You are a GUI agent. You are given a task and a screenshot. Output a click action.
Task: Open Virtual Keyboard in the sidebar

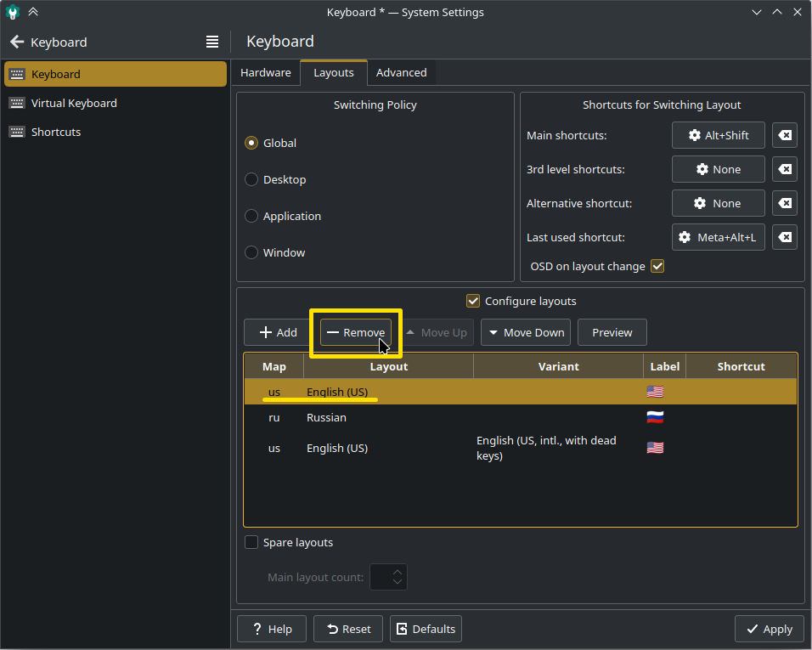coord(74,103)
